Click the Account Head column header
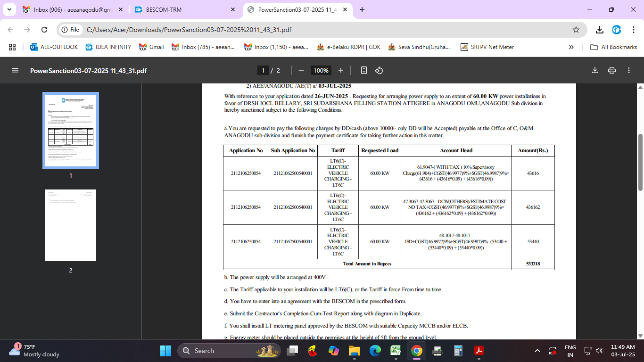Image resolution: width=644 pixels, height=362 pixels. 456,150
